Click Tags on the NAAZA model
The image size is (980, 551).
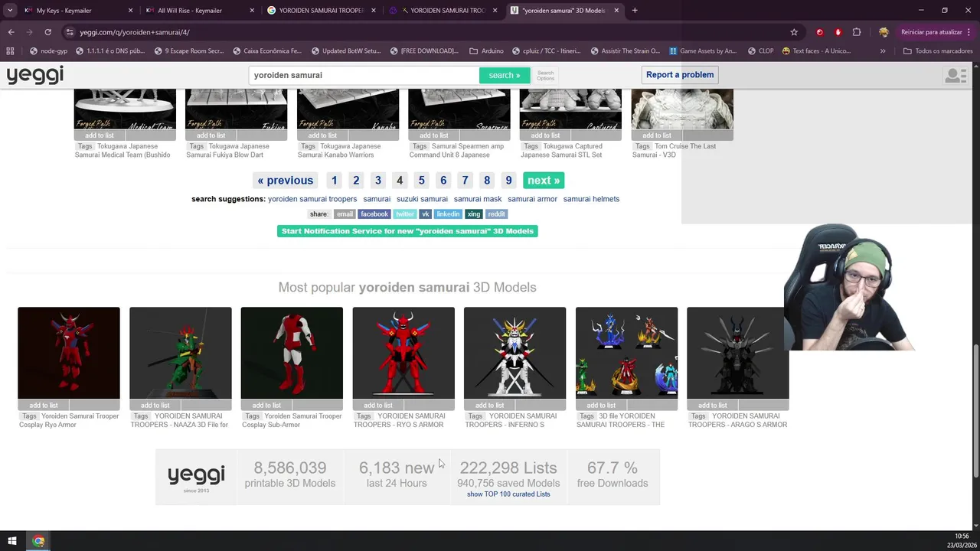(x=140, y=416)
